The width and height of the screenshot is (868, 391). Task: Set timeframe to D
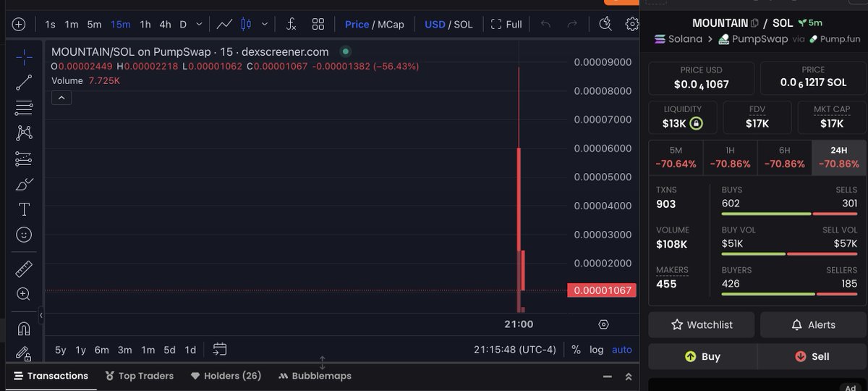(x=183, y=24)
